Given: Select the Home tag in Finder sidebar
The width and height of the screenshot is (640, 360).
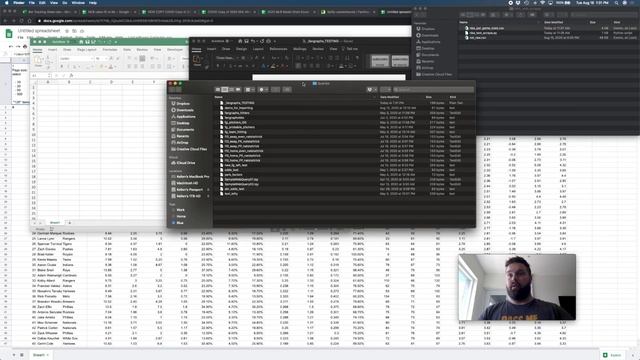Looking at the screenshot, I should click(x=179, y=216).
